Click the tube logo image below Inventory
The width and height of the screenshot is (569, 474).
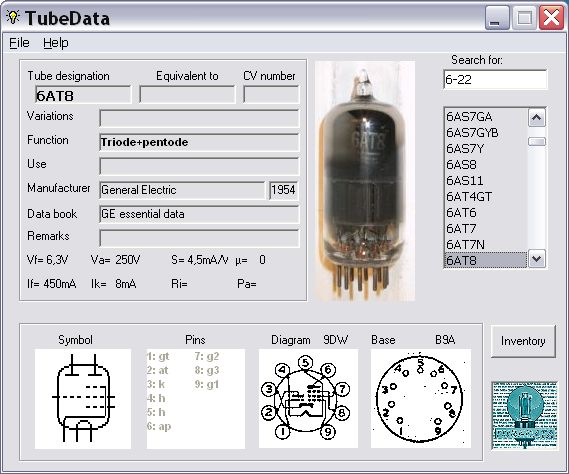524,415
